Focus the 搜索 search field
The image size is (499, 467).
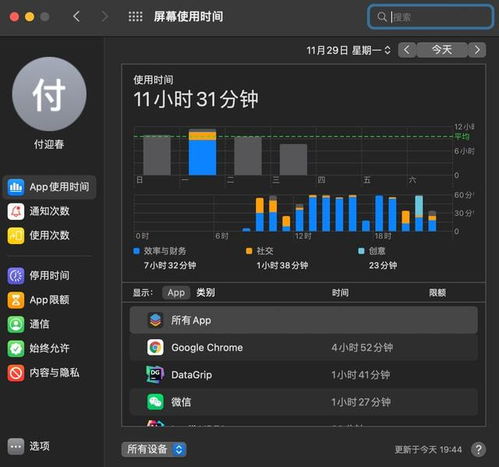coord(430,17)
